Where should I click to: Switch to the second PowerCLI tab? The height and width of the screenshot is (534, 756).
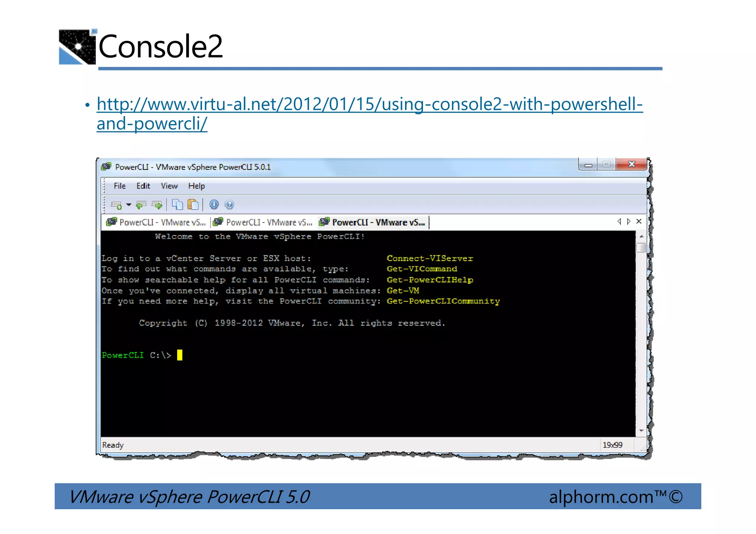[263, 222]
